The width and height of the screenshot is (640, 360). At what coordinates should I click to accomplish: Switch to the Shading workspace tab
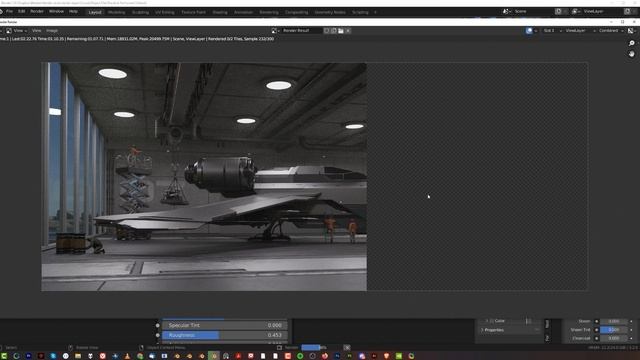[x=220, y=12]
